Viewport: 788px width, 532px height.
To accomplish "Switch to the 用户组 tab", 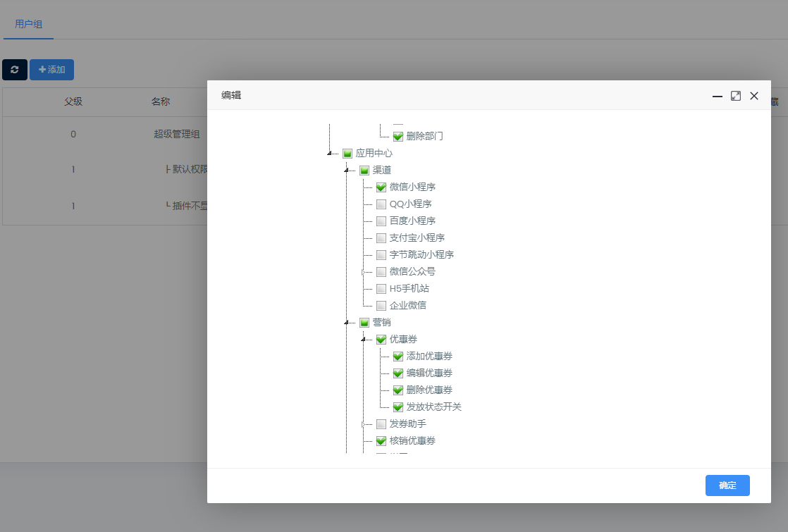I will pos(28,24).
